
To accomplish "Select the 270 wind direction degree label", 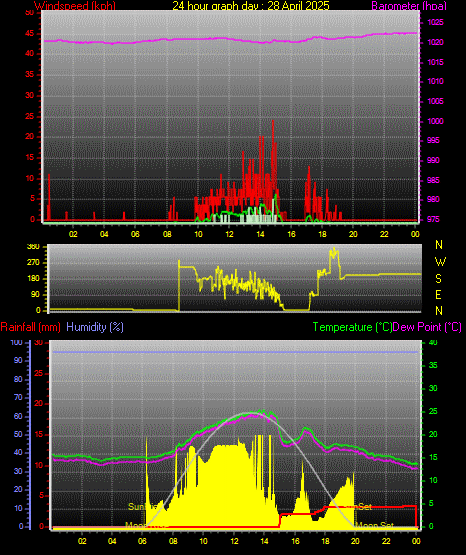I will [x=33, y=263].
